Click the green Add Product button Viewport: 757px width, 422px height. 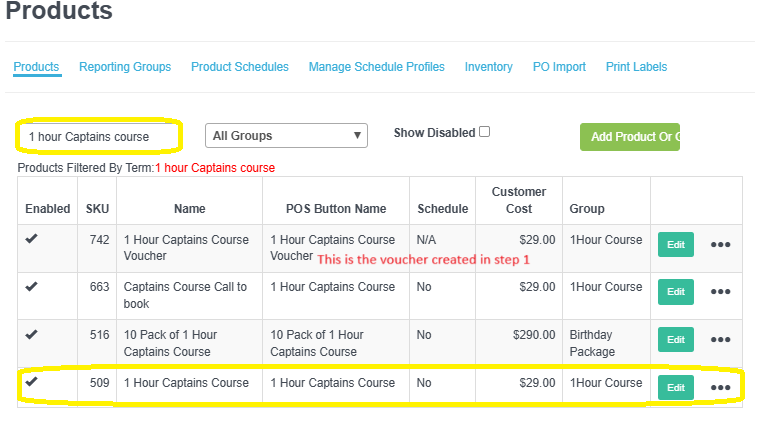[x=630, y=137]
